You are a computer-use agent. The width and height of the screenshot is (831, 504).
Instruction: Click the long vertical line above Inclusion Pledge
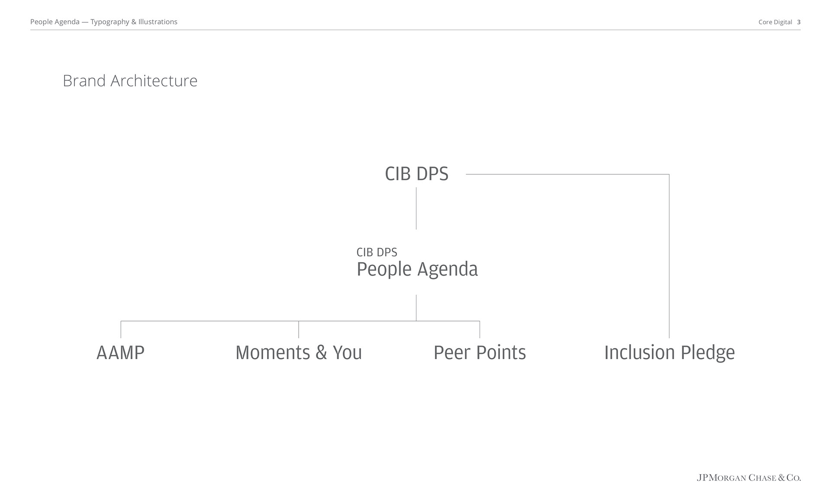669,256
